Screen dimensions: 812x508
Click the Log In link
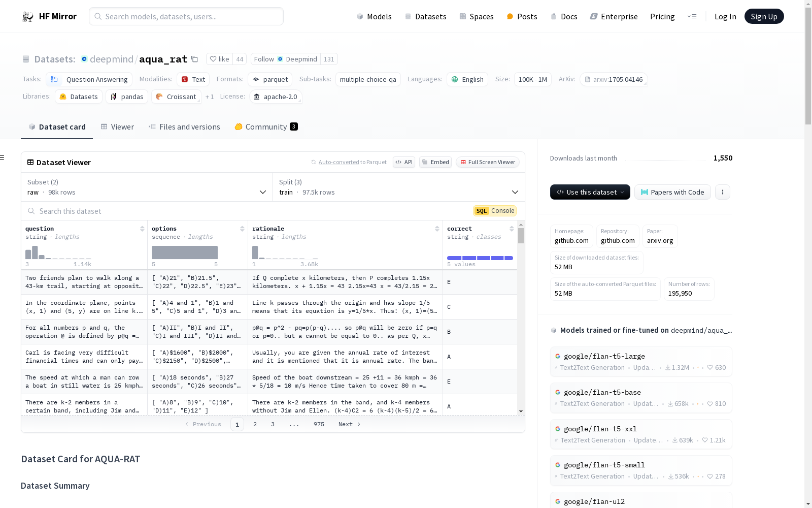pos(725,16)
